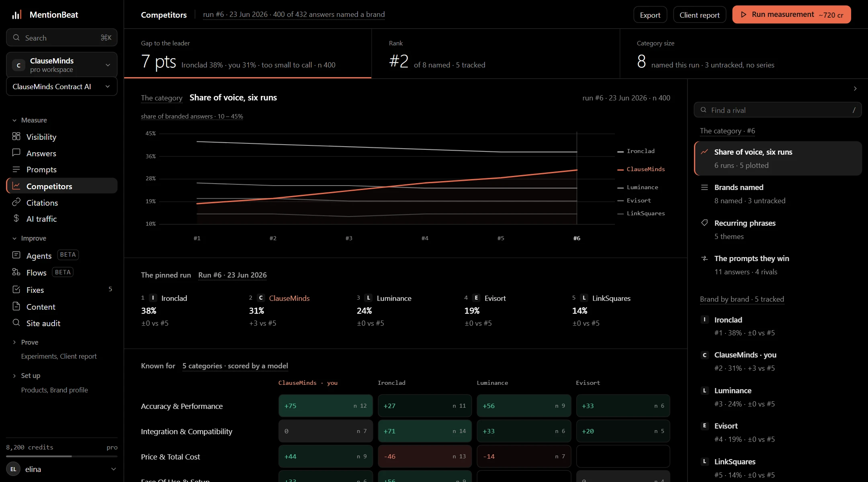Select the Gap to the leader card
868x482 pixels.
tap(248, 54)
